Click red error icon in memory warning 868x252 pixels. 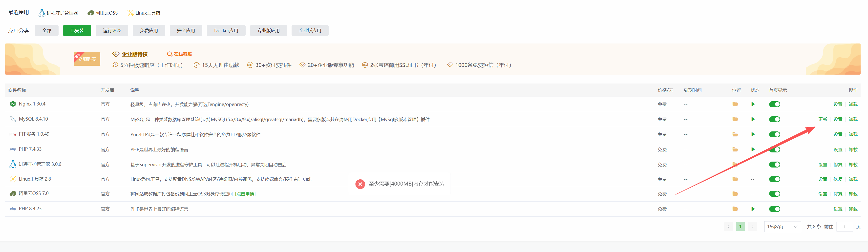pos(360,184)
